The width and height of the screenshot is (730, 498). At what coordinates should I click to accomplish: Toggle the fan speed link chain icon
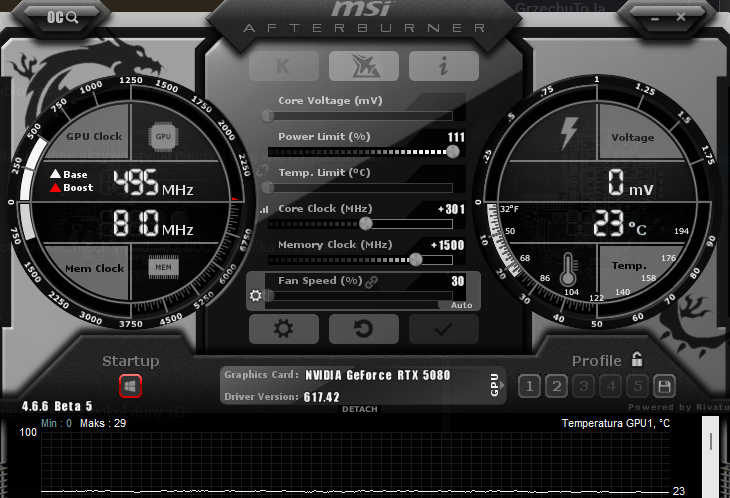click(372, 282)
